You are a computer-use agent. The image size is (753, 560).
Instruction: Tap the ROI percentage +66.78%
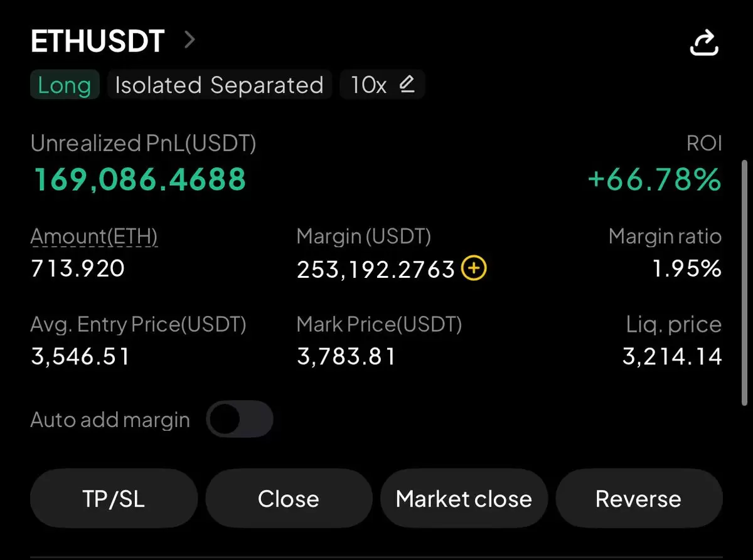pos(654,180)
